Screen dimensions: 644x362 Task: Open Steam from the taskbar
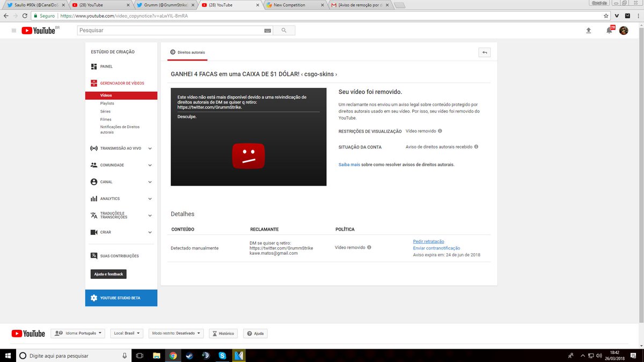(x=189, y=355)
